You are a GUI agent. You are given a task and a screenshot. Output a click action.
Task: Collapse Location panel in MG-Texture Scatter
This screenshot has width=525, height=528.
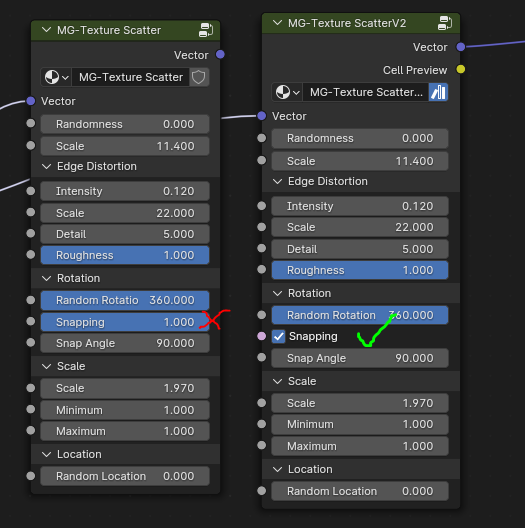pos(46,455)
